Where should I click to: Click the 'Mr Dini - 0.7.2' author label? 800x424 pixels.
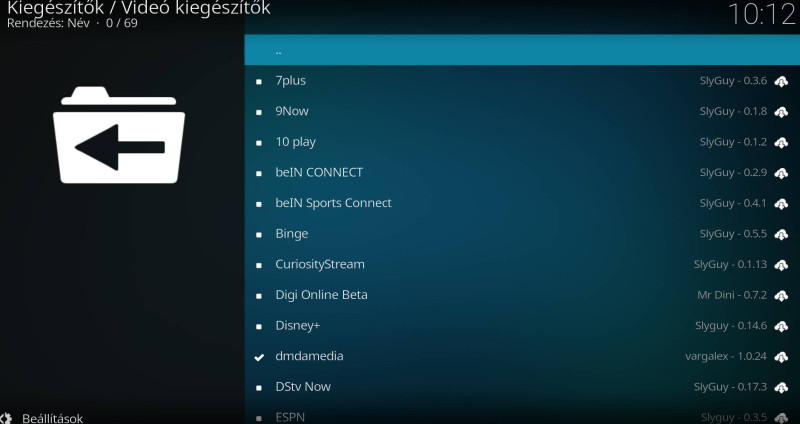pyautogui.click(x=732, y=295)
